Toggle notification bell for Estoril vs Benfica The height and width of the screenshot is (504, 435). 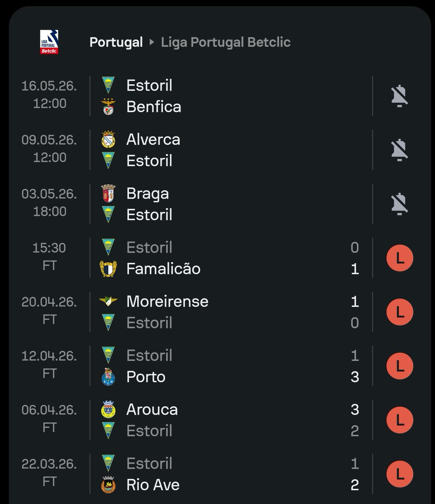[399, 96]
